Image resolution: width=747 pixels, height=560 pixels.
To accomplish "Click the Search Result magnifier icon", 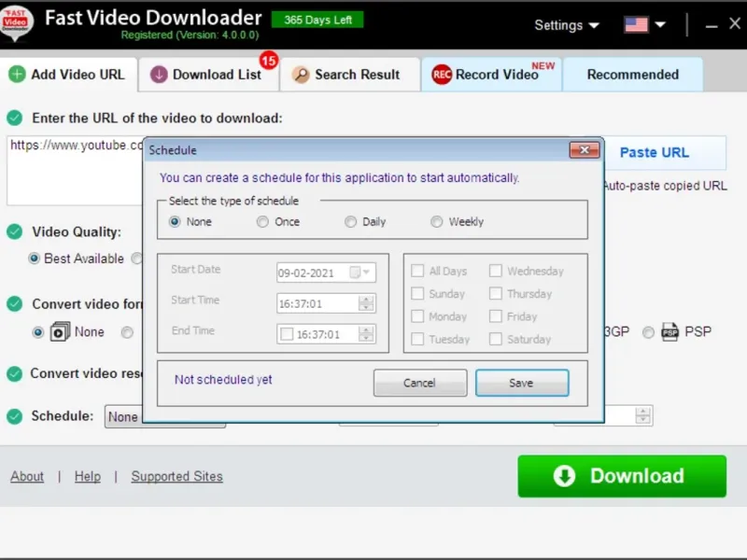I will pos(301,75).
